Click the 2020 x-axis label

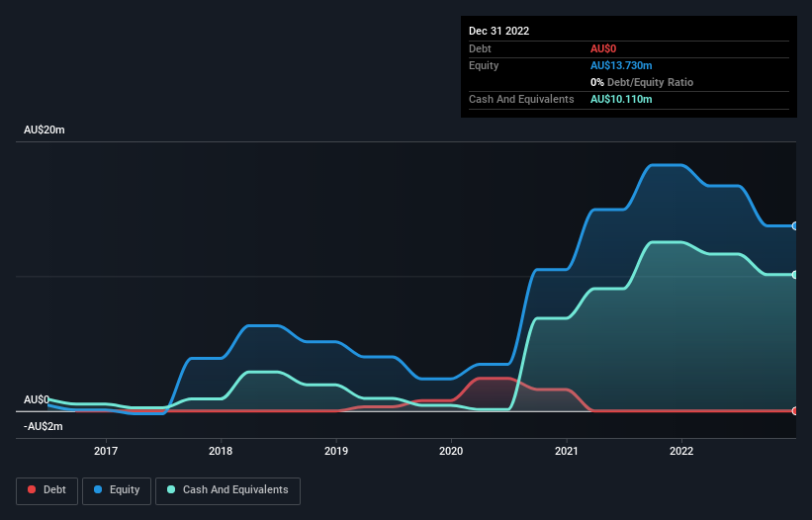(451, 451)
